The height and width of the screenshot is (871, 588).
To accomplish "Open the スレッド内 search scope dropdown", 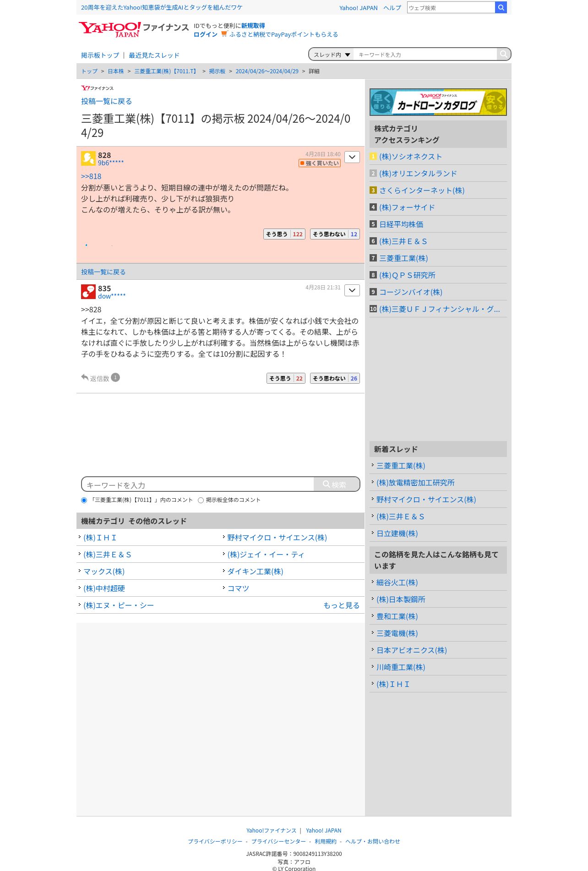I will (332, 54).
